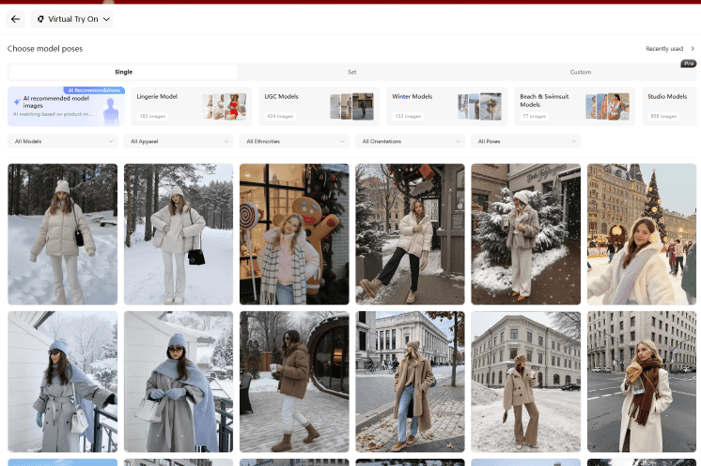Open the Studio Models category
Viewport: 701px width, 466px height.
click(671, 106)
